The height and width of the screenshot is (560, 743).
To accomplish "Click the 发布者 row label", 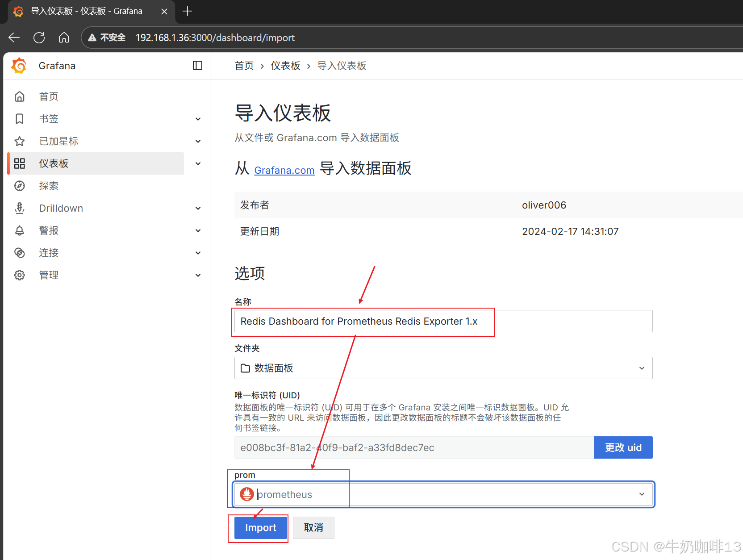I will 255,205.
